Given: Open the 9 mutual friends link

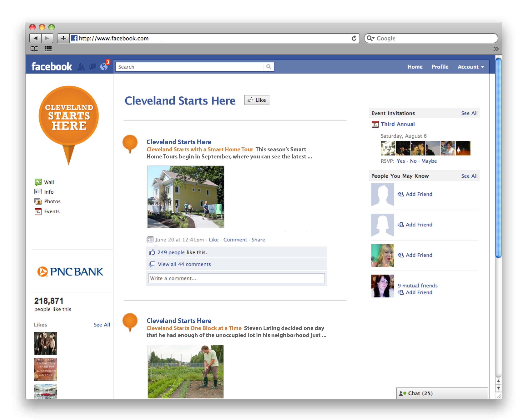Looking at the screenshot, I should click(x=418, y=285).
